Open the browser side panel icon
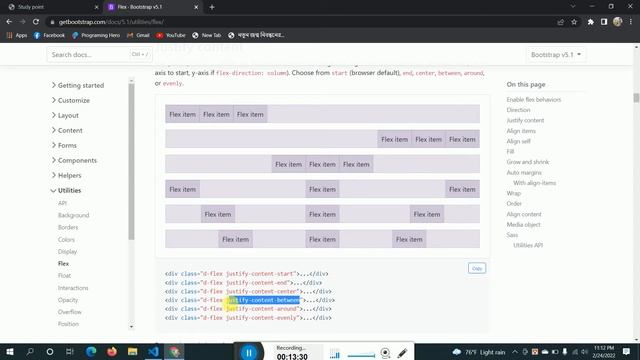Image resolution: width=640 pixels, height=360 pixels. (x=604, y=22)
